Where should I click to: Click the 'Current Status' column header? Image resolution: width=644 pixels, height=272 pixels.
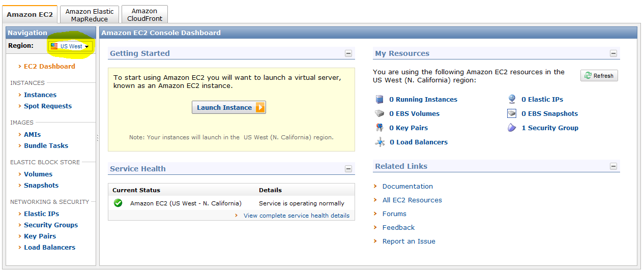pos(136,190)
